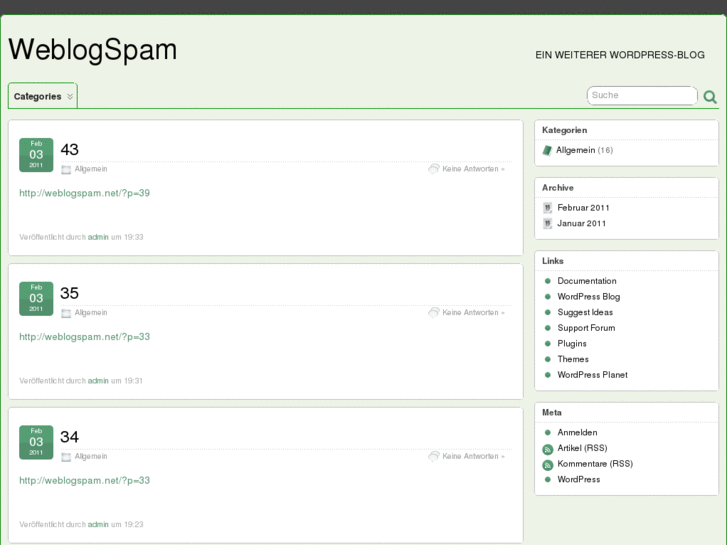This screenshot has width=727, height=545.
Task: Click the Feb 03 date badge beside post 43
Action: pos(36,155)
